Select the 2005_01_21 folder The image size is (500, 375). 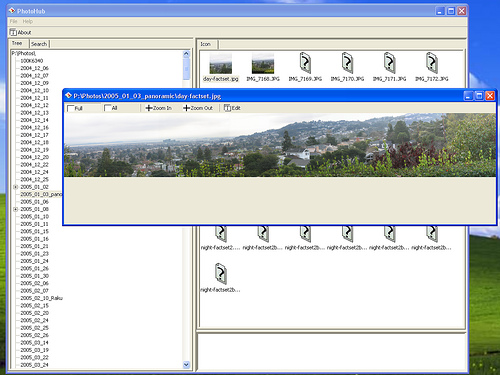tap(34, 246)
